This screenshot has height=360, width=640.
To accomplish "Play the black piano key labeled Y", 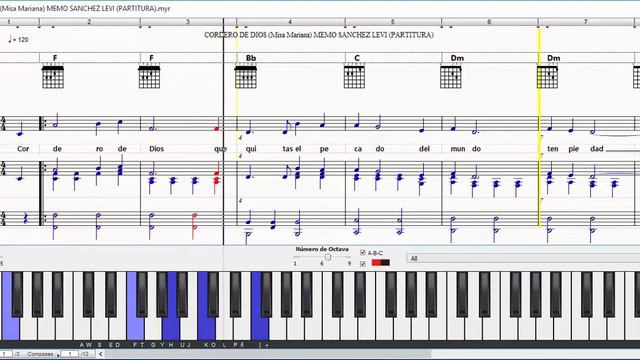I will coord(162,294).
